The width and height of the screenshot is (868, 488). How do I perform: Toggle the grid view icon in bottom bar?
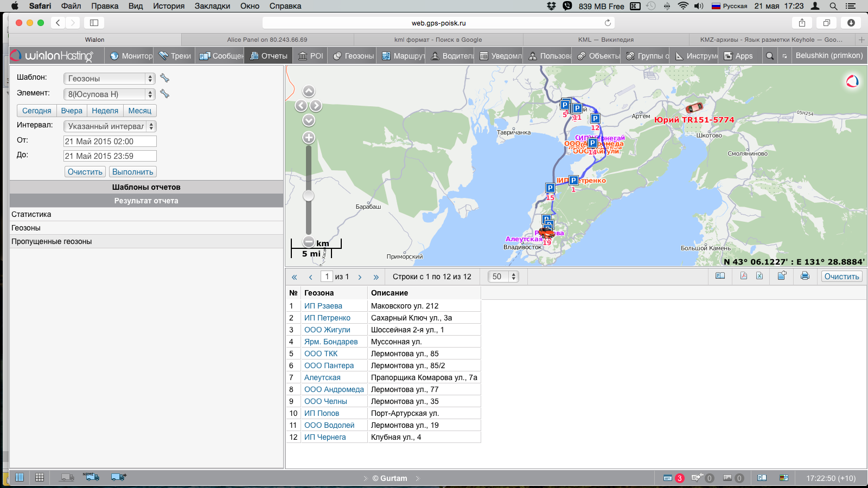(x=40, y=477)
